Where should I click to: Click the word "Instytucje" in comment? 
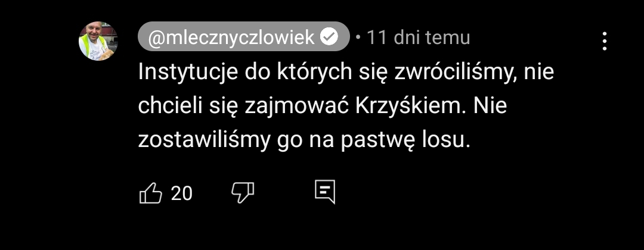[188, 72]
